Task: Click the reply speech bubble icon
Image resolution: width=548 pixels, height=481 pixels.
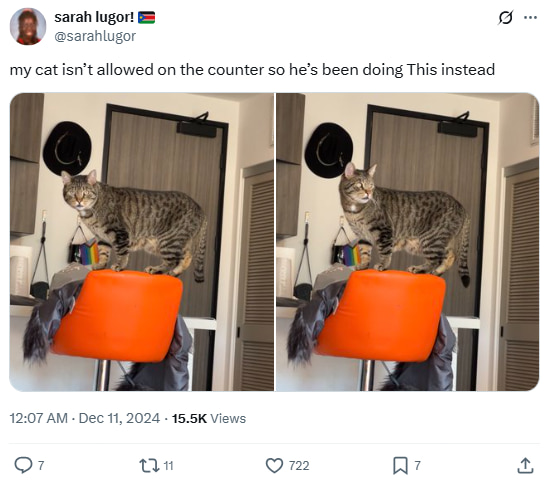Action: [x=23, y=465]
